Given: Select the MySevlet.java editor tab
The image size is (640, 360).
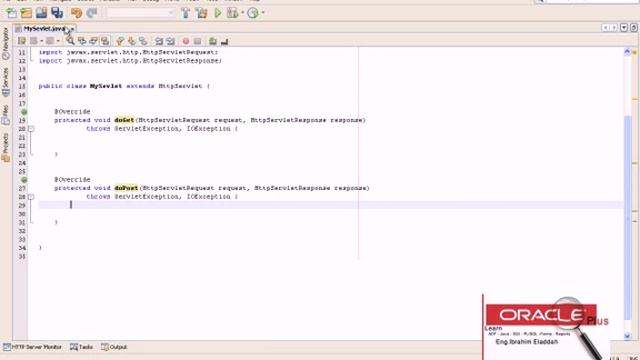Looking at the screenshot, I should 44,29.
